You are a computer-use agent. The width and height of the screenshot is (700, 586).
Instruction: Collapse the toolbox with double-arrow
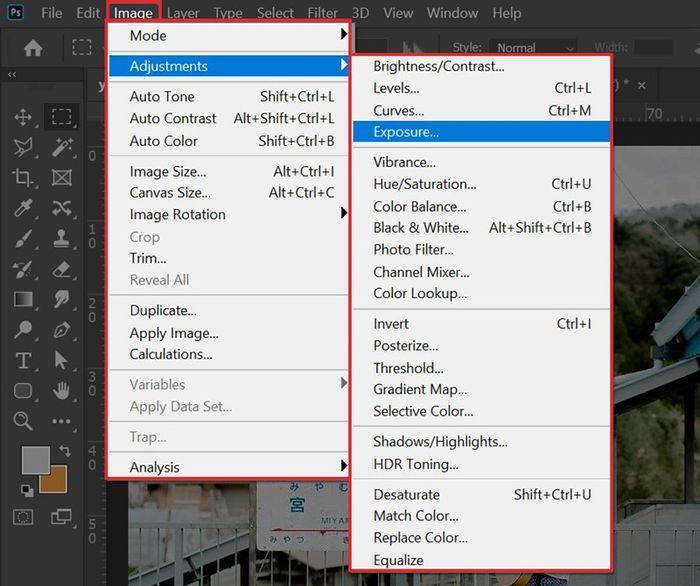(x=12, y=75)
